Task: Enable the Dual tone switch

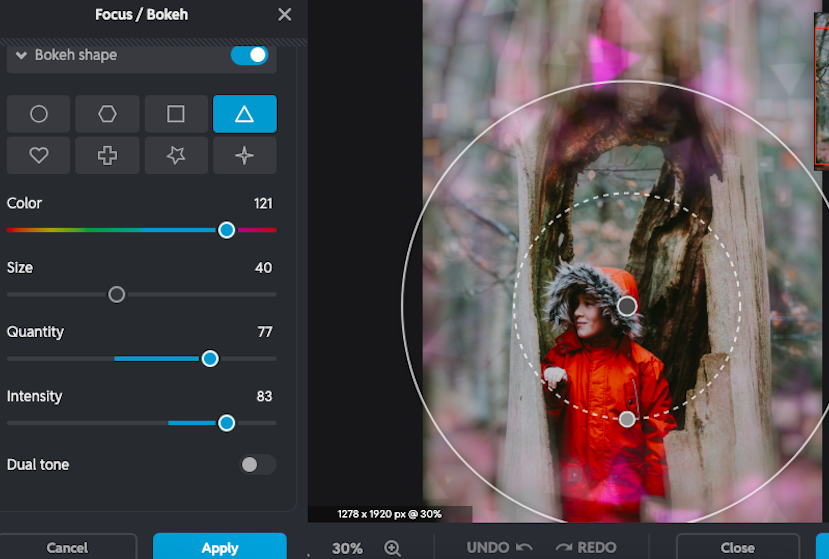Action: click(x=257, y=465)
